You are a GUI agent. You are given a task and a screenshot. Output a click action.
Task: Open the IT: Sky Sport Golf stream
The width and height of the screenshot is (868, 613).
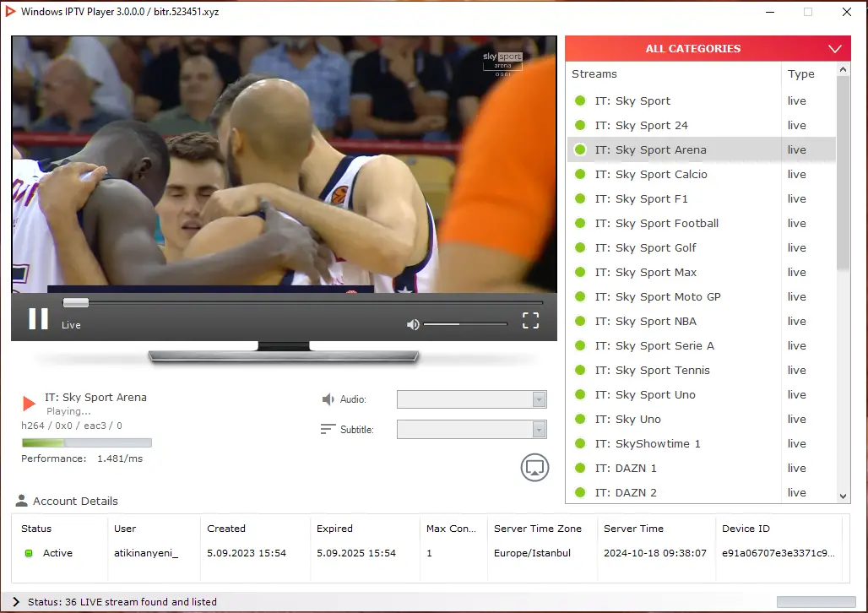701,247
